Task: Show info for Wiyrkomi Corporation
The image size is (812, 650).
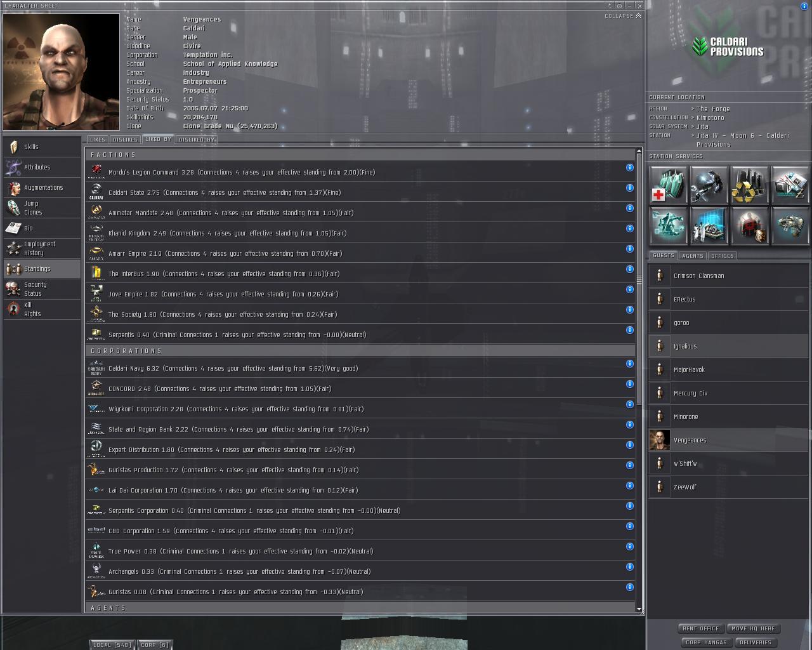Action: click(630, 404)
